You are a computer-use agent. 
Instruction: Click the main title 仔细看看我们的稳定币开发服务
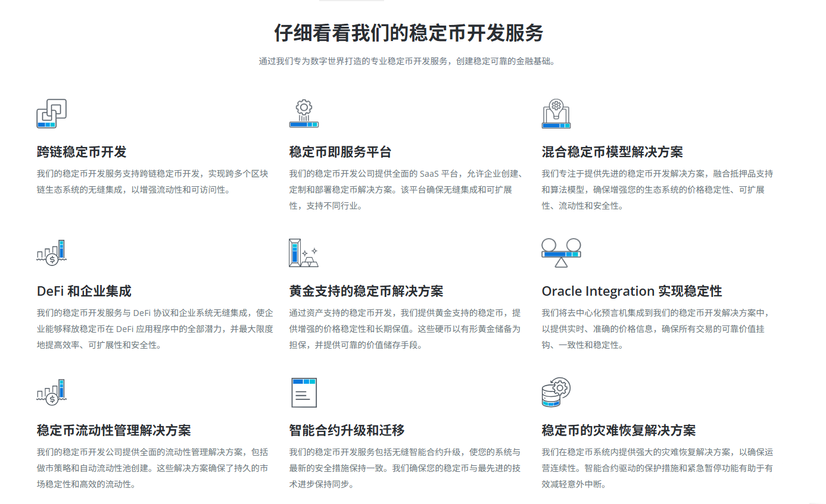pos(409,33)
